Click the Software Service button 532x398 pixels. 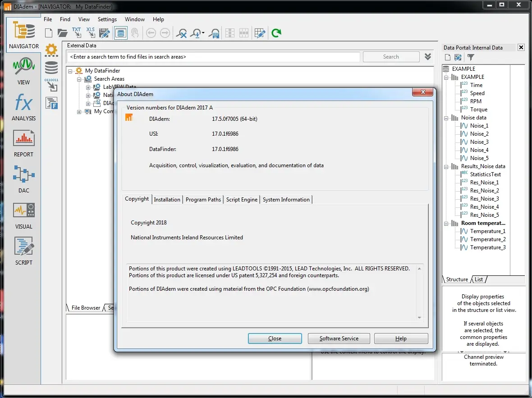coord(339,339)
